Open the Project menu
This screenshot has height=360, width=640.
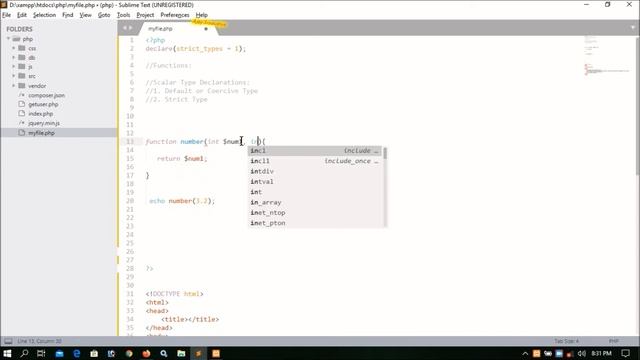point(145,15)
